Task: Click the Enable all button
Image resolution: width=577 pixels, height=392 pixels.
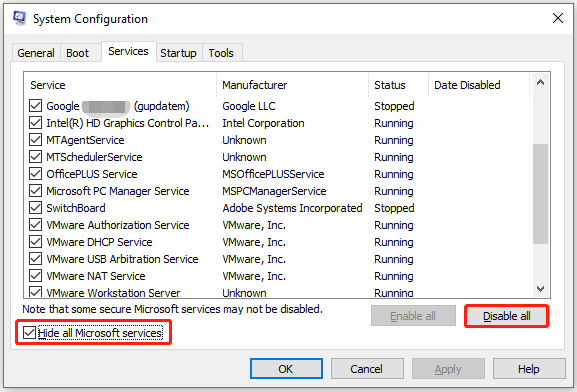Action: (x=413, y=316)
